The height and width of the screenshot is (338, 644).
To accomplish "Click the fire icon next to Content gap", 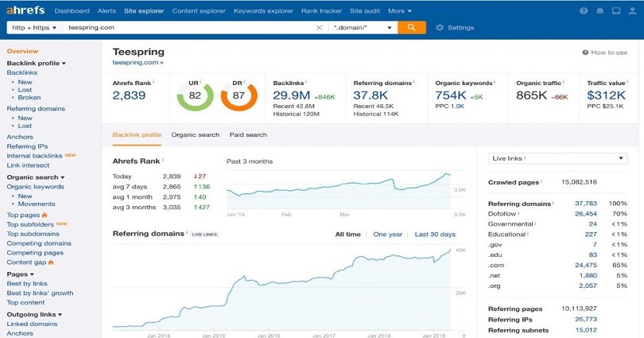I will coord(51,262).
